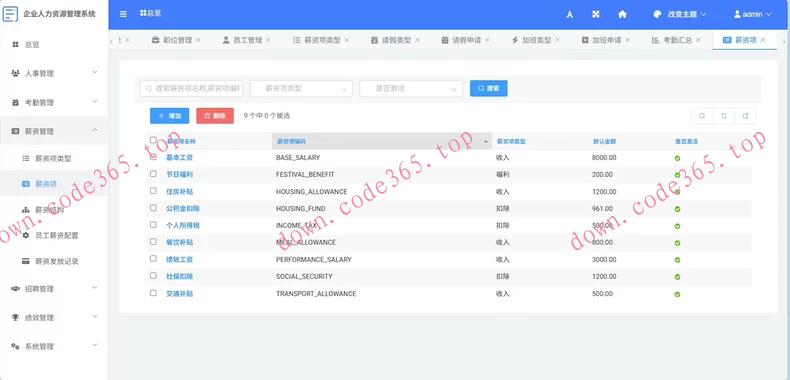Toggle the hamburger sidebar menu icon
The width and height of the screenshot is (790, 380).
click(x=123, y=14)
